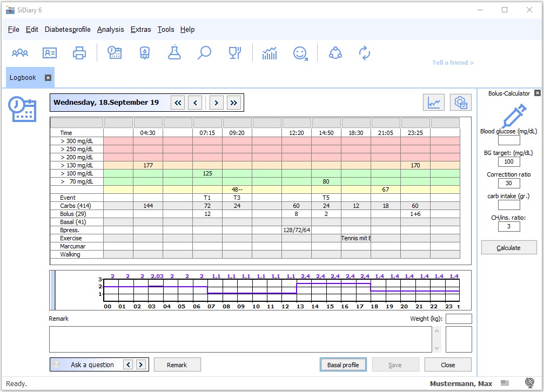
Task: Select the 125 glucose reading cell
Action: pyautogui.click(x=207, y=173)
